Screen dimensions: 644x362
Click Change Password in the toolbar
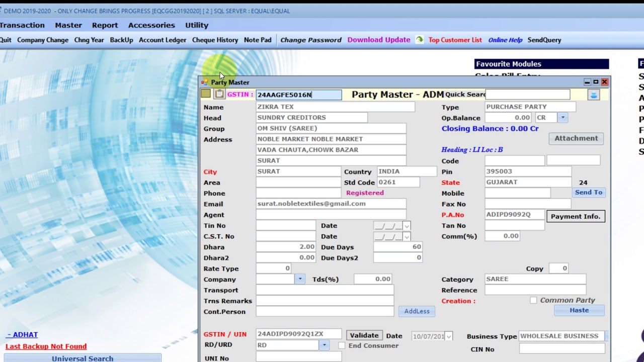[x=311, y=40]
